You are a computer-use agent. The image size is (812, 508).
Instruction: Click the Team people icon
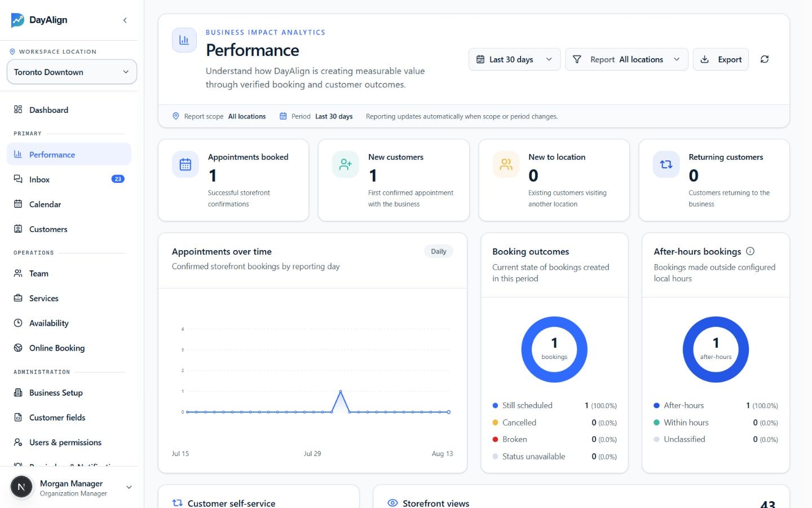18,273
